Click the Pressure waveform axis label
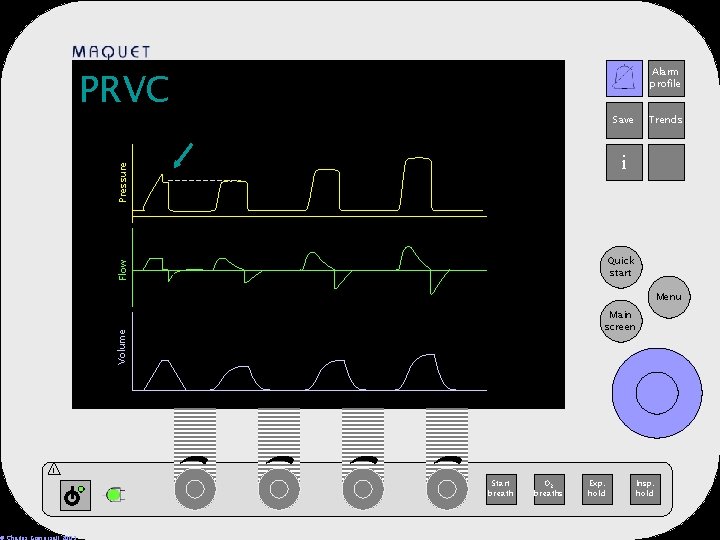Image resolution: width=720 pixels, height=540 pixels. point(123,182)
